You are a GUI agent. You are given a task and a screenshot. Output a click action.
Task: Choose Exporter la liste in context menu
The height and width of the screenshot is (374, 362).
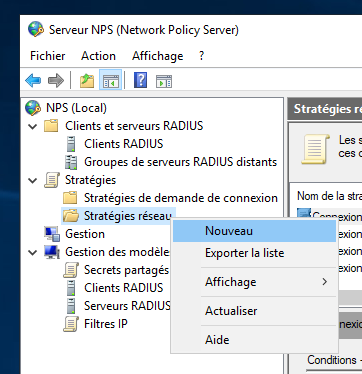click(x=254, y=253)
